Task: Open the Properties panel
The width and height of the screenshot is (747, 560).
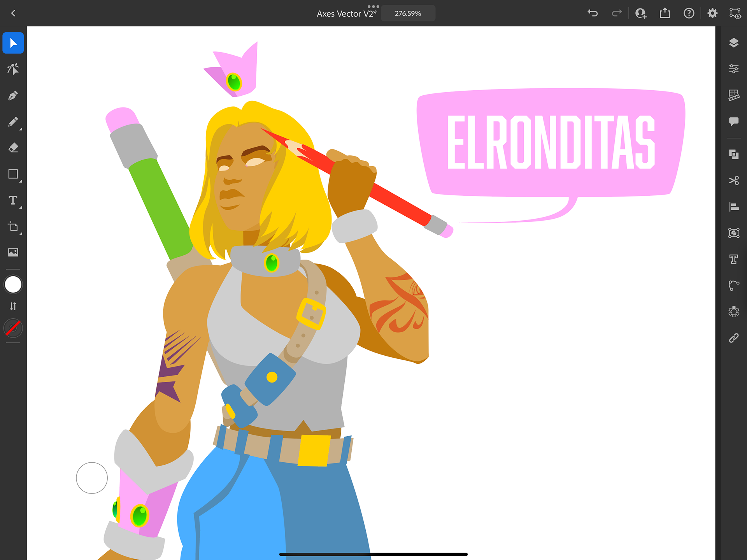Action: click(733, 69)
